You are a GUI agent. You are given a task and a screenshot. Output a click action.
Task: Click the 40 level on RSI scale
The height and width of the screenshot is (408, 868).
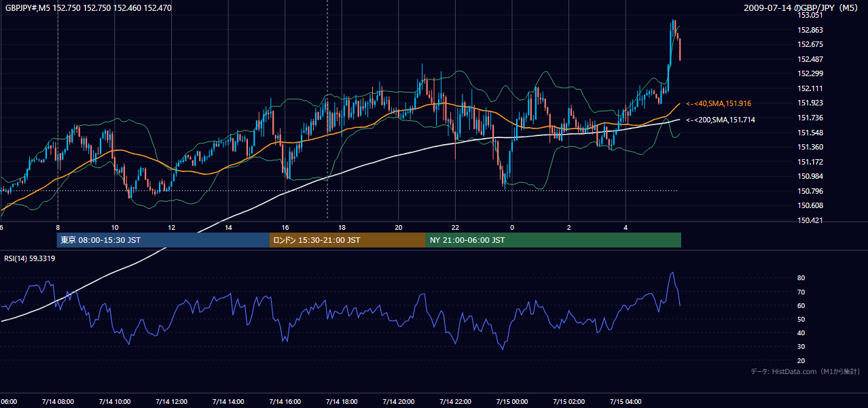pos(801,333)
